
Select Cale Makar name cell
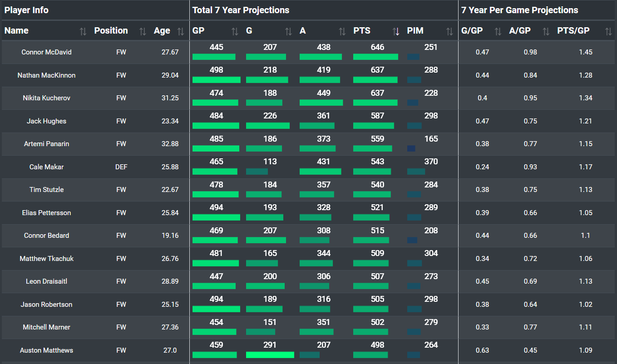(46, 167)
